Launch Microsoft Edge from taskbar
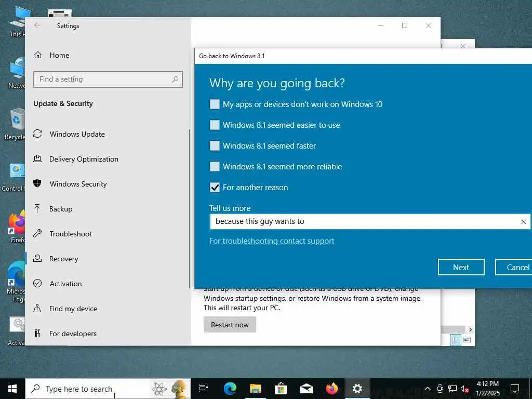532x399 pixels. [230, 389]
